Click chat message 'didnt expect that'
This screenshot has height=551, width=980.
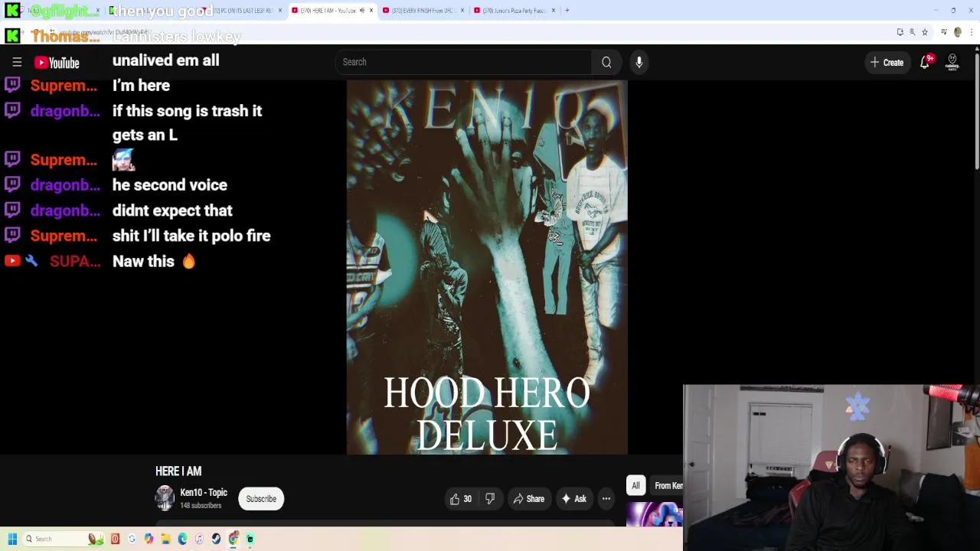coord(172,210)
